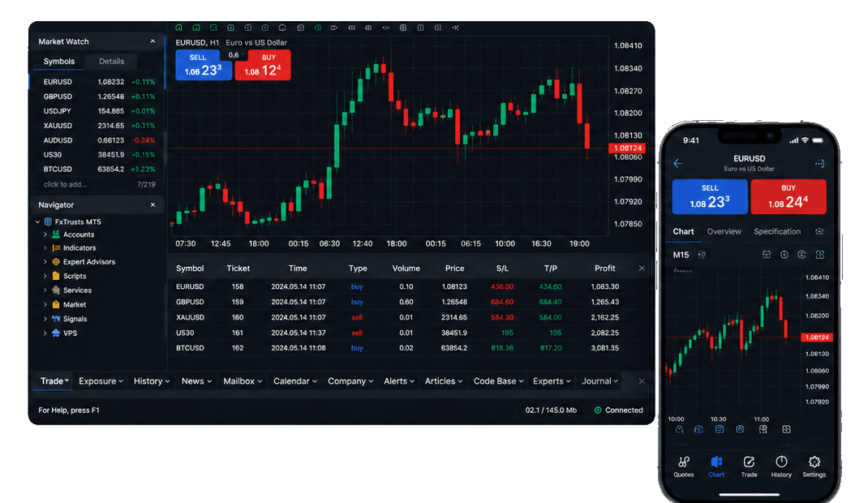Open the Exposure tab dropdown arrow
868x503 pixels.
click(120, 381)
